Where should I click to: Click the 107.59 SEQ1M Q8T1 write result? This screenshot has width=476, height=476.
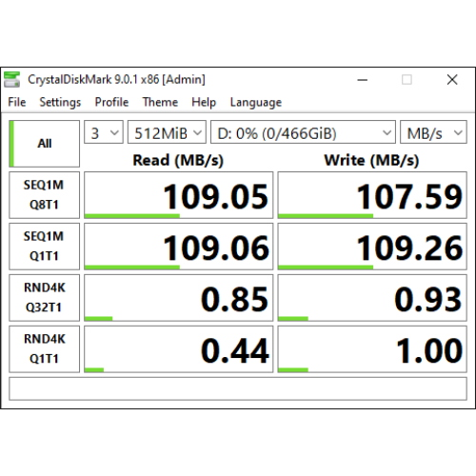(372, 195)
